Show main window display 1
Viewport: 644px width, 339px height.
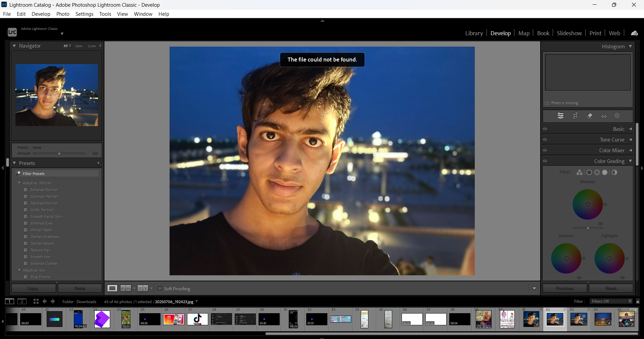pyautogui.click(x=10, y=301)
